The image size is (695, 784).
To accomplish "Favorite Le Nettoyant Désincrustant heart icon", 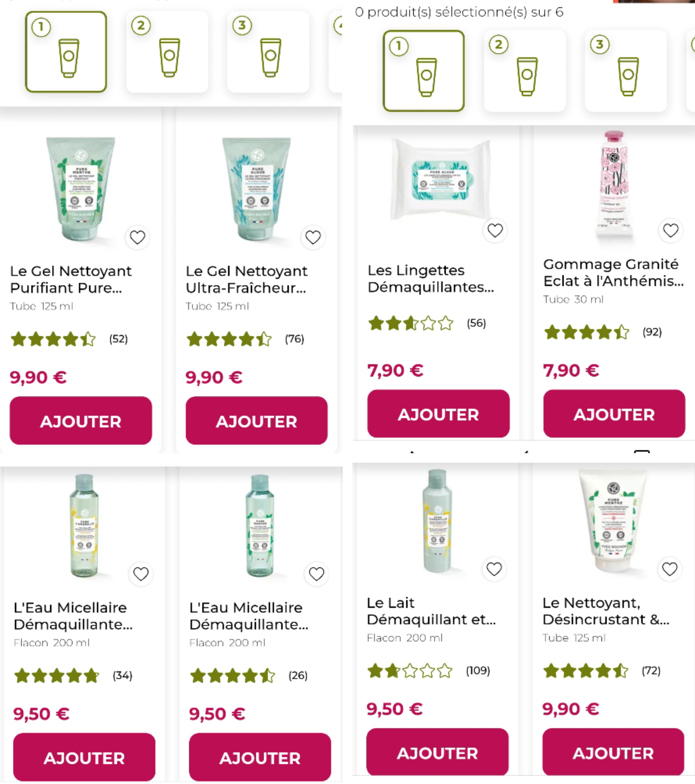I will tap(670, 569).
